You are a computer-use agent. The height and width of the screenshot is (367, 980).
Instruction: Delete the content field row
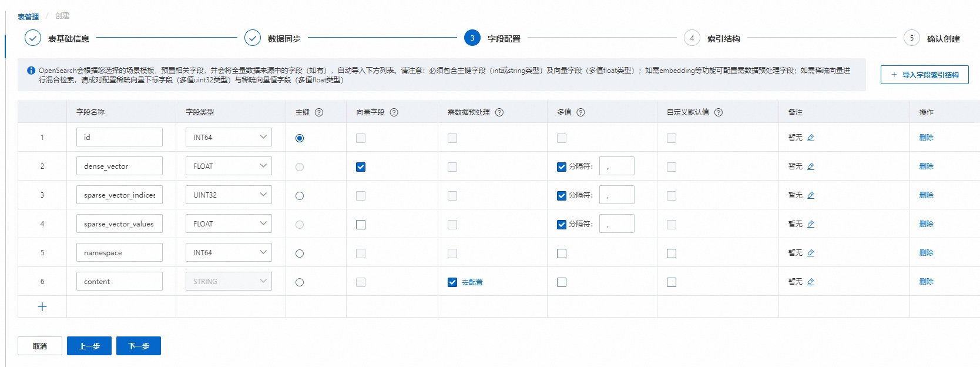[927, 281]
